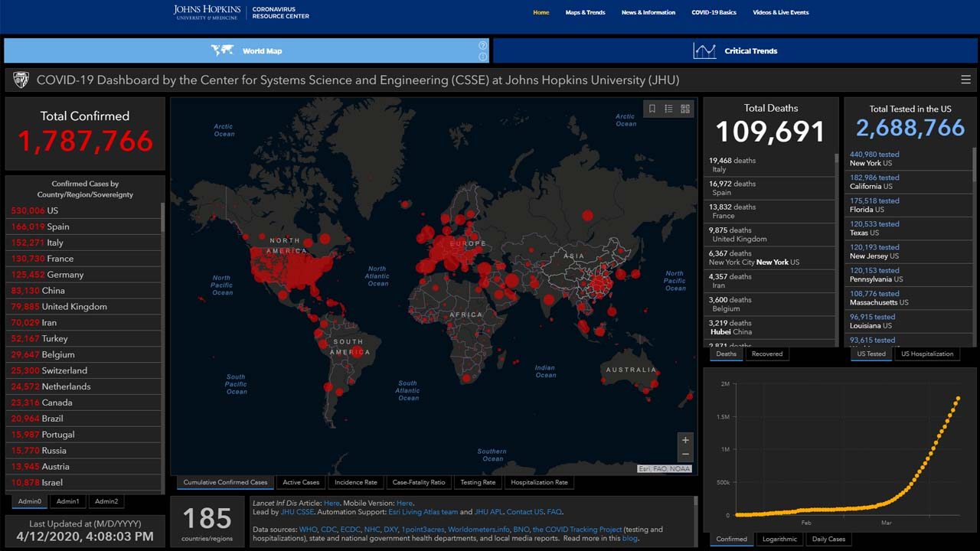Select the Admin0 list tab
Screen dimensions: 980x551
click(x=30, y=501)
